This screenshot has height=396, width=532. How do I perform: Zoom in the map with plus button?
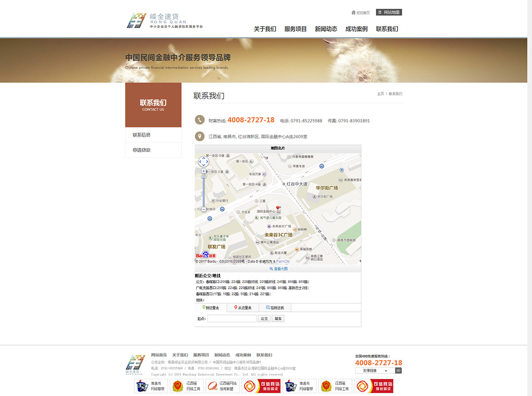203,171
